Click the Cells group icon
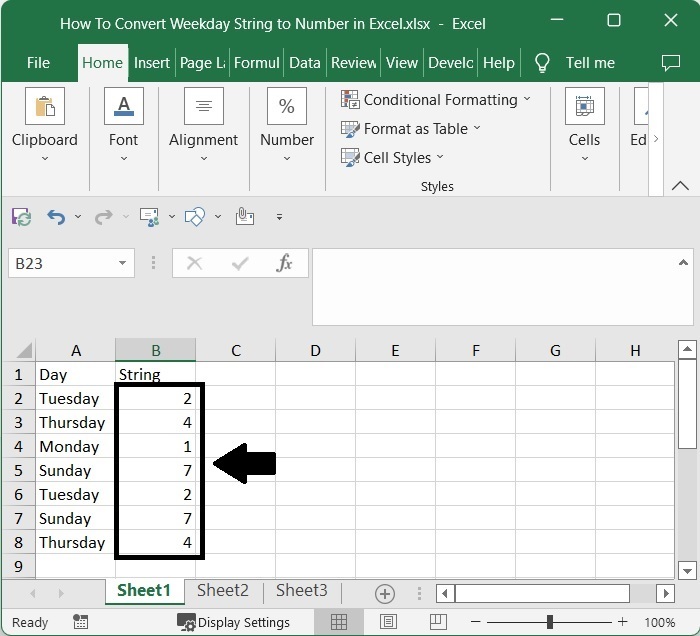 click(x=584, y=108)
